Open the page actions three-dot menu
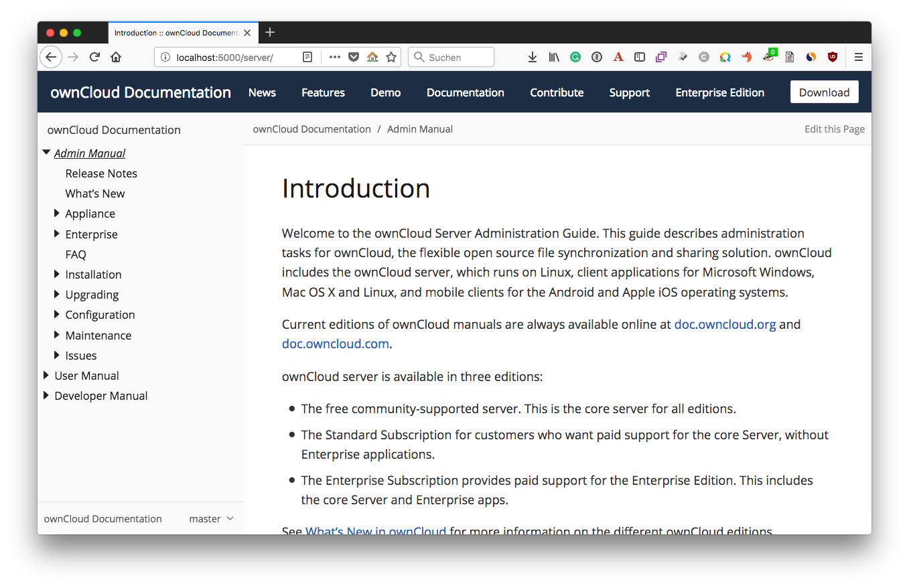 click(334, 58)
